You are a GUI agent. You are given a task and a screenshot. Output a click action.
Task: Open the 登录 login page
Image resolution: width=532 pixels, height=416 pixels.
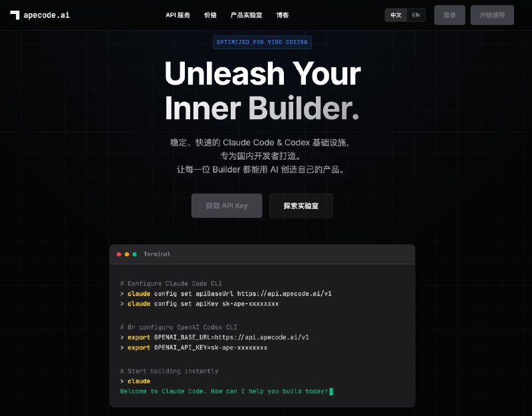pos(450,15)
